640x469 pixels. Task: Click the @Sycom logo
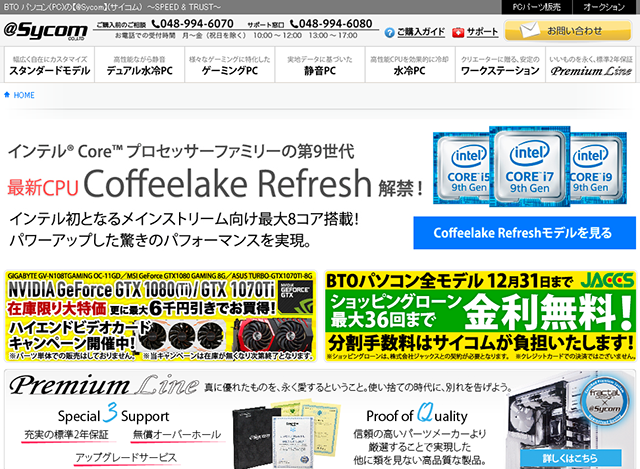pyautogui.click(x=45, y=31)
